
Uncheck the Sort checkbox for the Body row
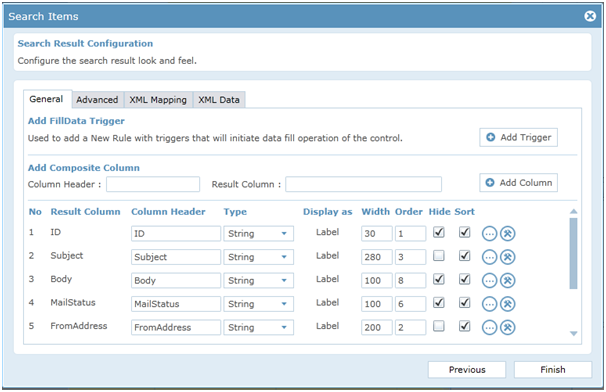tap(465, 279)
